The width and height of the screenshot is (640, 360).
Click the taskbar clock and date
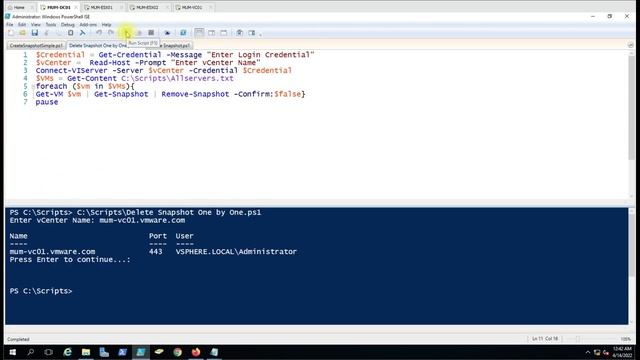[622, 352]
